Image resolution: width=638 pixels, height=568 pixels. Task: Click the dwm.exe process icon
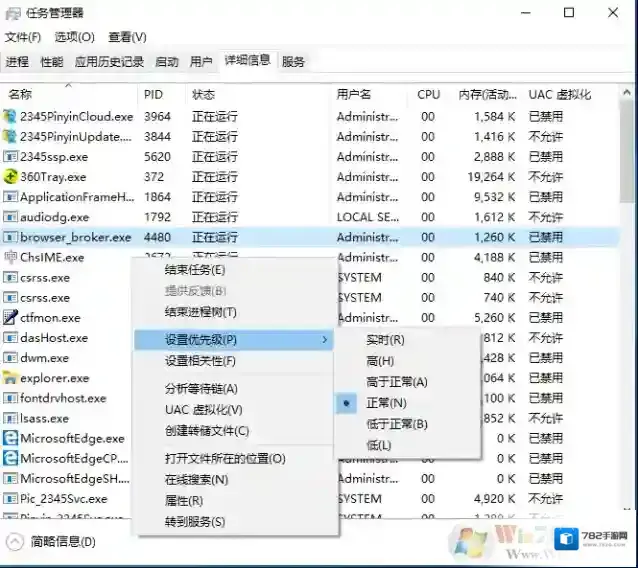[x=10, y=358]
